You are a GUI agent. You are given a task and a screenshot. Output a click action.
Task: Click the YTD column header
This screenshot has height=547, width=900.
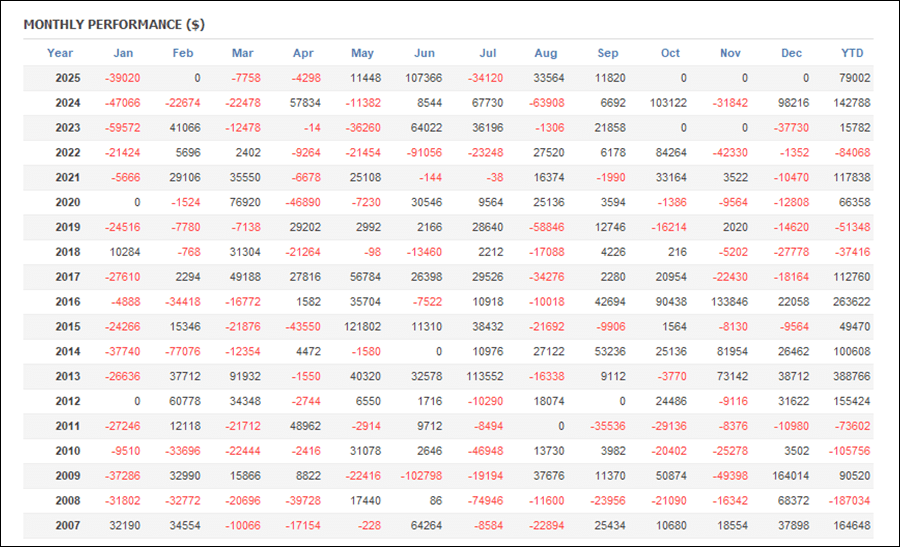tap(852, 53)
